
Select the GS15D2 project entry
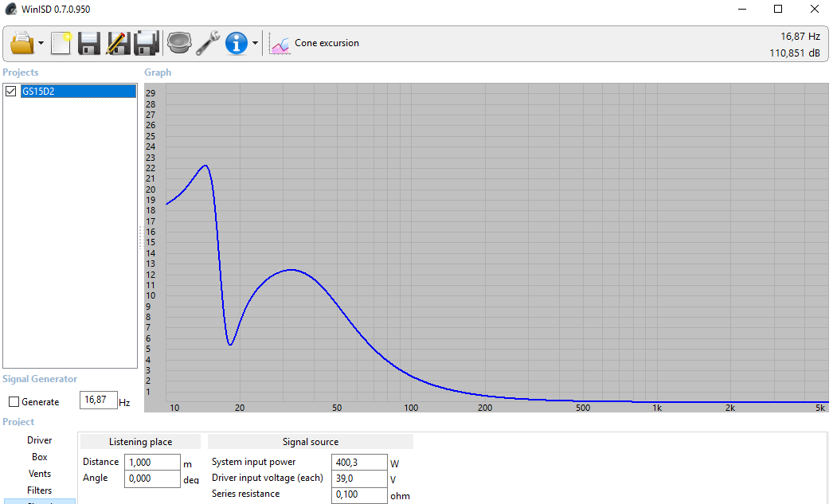(78, 92)
